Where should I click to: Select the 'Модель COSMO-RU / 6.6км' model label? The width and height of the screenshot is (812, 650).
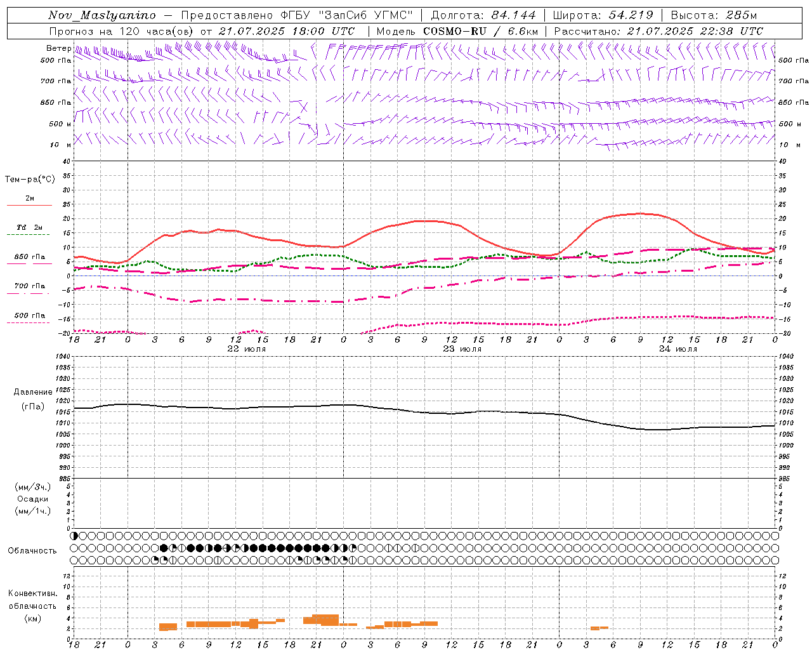pos(457,31)
